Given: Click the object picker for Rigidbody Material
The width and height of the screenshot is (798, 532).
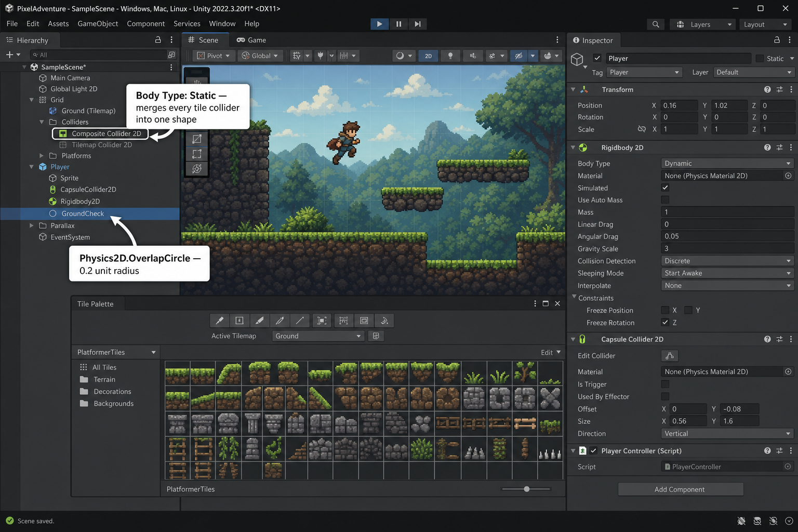Looking at the screenshot, I should [788, 176].
